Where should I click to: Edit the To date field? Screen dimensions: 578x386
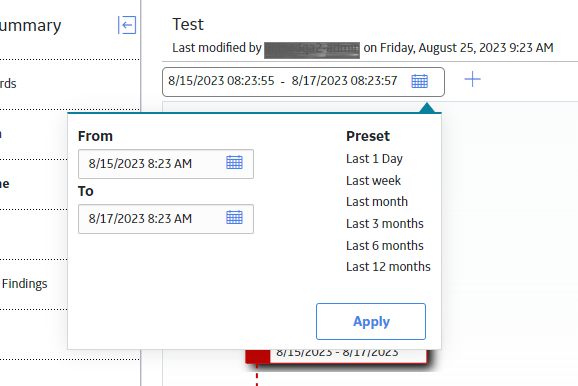(x=166, y=219)
